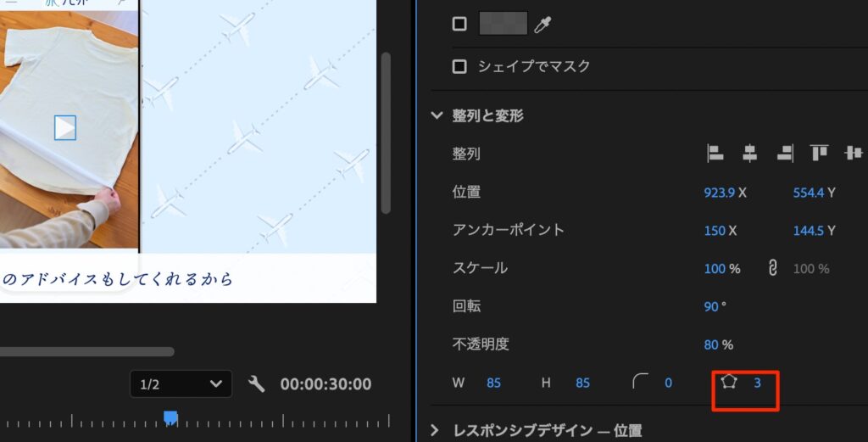Click the blue playhead on the time ruler
Viewport: 868px width, 442px height.
tap(170, 417)
